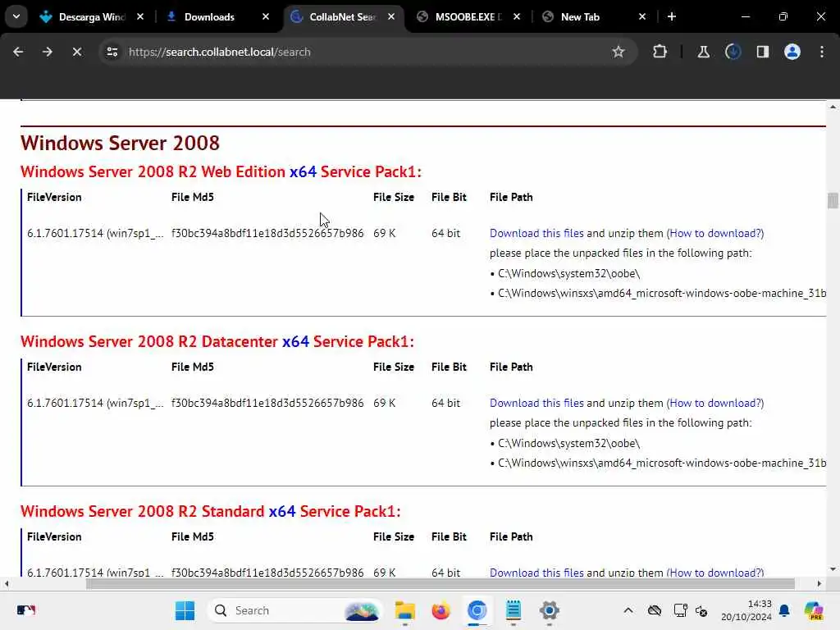The height and width of the screenshot is (630, 840).
Task: Open the profile avatar menu
Action: click(792, 52)
